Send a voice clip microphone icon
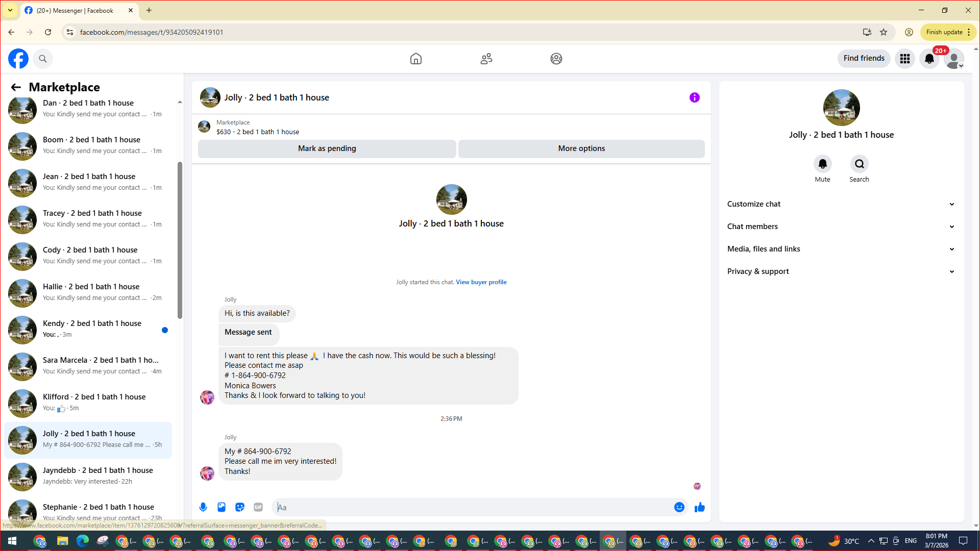This screenshot has width=980, height=551. 203,507
